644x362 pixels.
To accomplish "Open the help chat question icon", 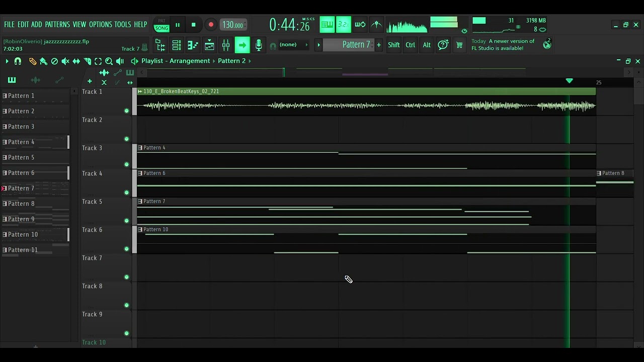I will tap(443, 45).
